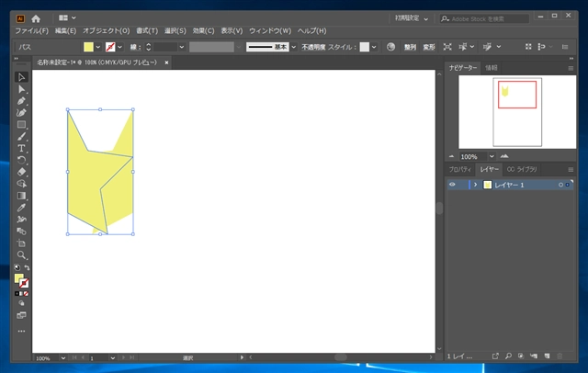Open the fill color dropdown arrow

coord(98,47)
